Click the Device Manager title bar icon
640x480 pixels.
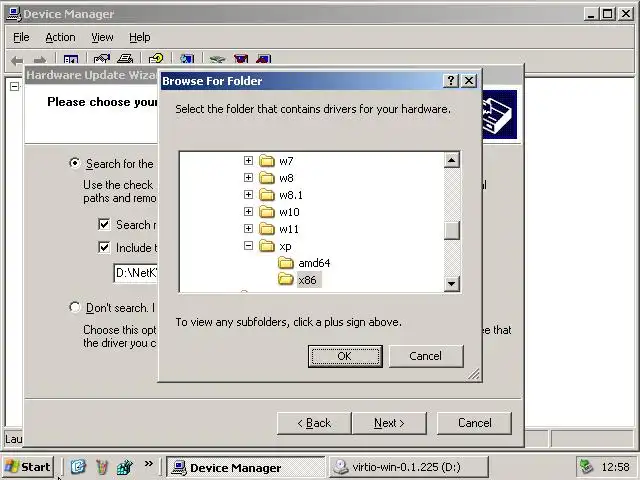point(14,14)
